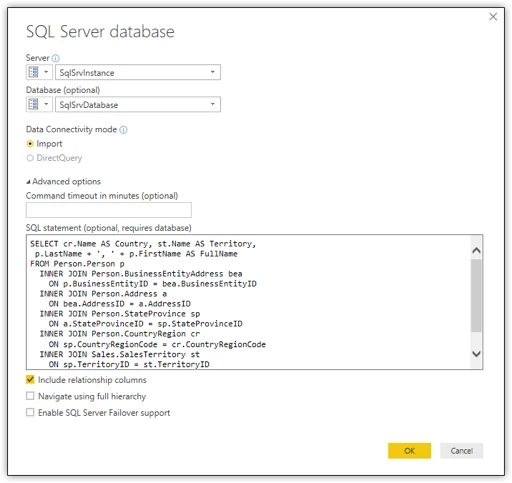Click the Server info icon

coord(56,58)
